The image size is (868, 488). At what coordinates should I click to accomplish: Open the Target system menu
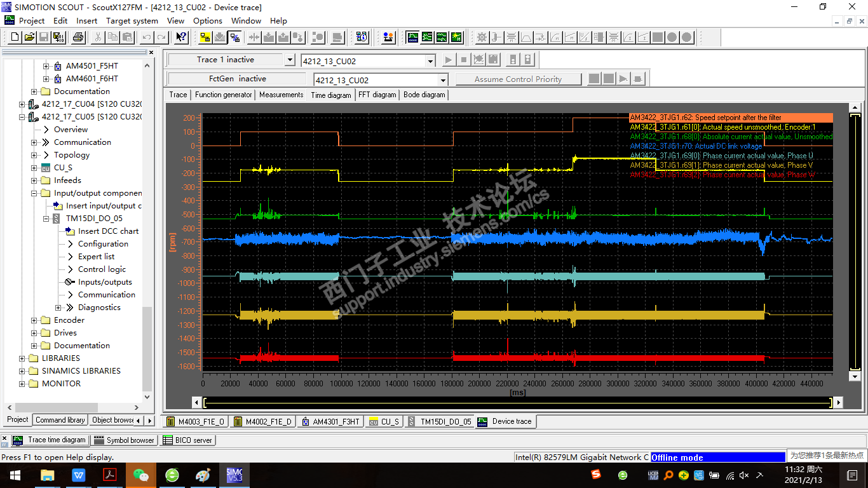click(132, 20)
